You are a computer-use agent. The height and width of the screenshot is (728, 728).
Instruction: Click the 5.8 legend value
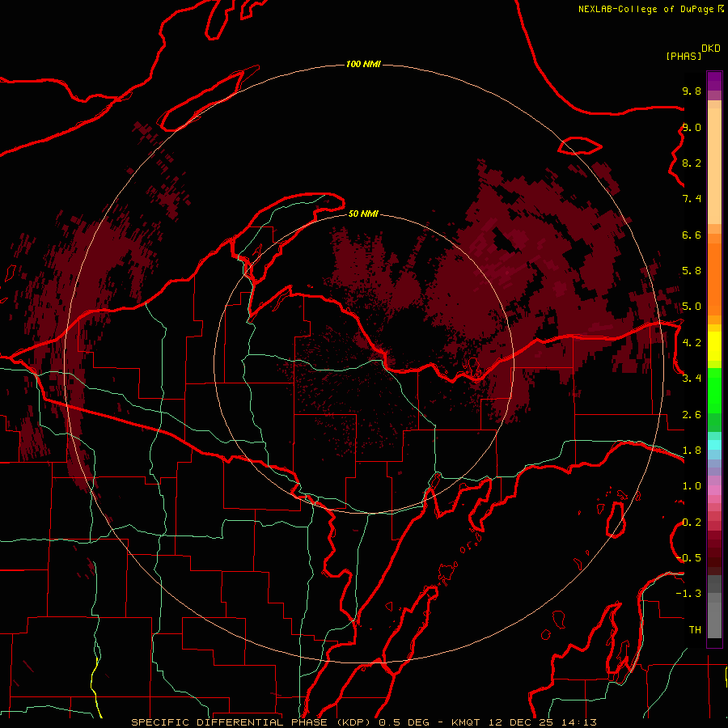click(x=692, y=271)
